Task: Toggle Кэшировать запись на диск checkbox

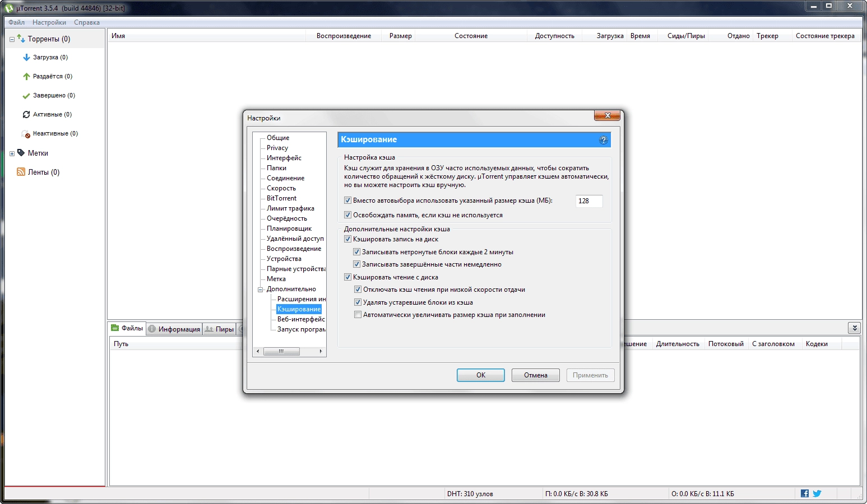Action: point(347,239)
